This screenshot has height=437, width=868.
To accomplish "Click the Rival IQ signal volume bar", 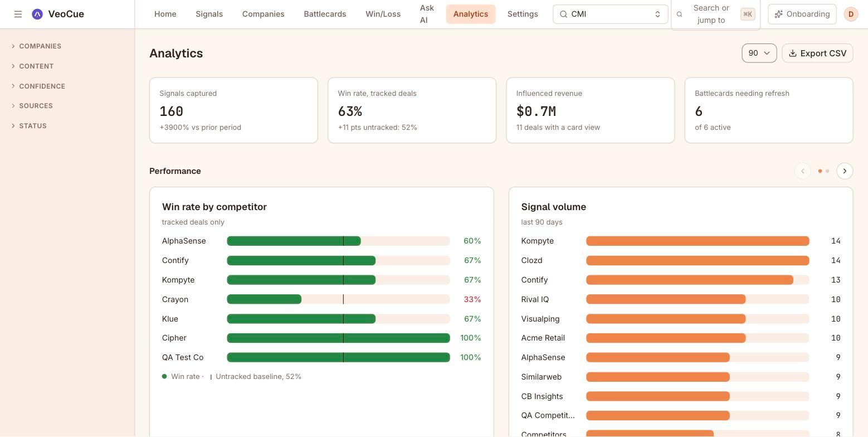I will (x=666, y=299).
